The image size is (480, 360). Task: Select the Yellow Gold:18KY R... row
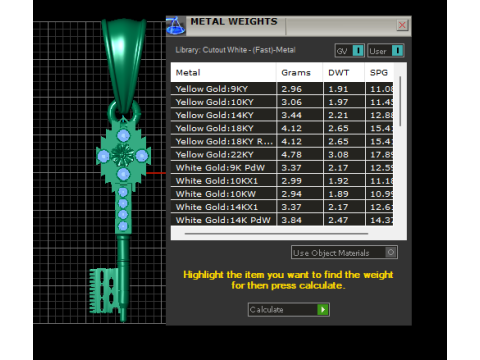282,141
